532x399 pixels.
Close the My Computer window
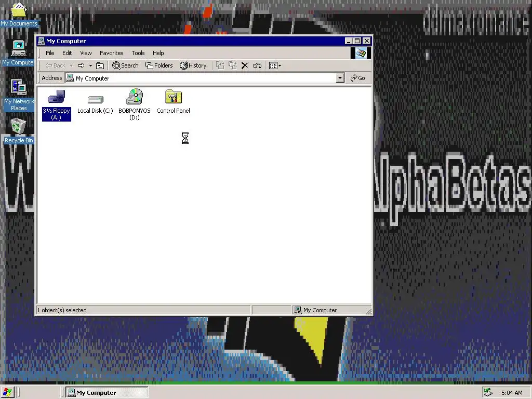pyautogui.click(x=367, y=41)
